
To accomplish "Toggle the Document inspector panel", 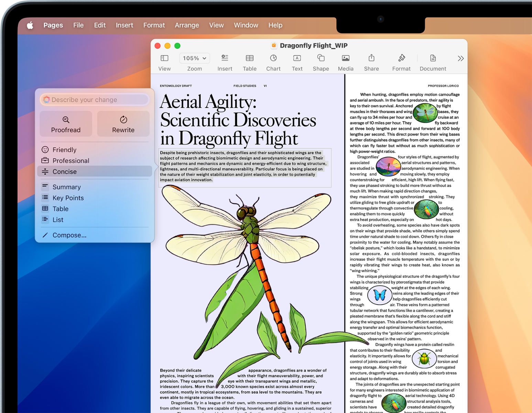I will (433, 58).
